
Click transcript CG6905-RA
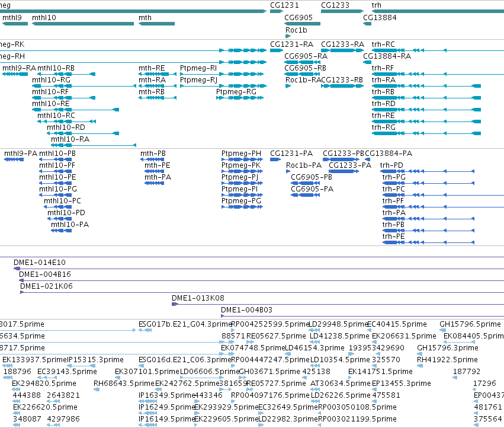[x=306, y=56]
